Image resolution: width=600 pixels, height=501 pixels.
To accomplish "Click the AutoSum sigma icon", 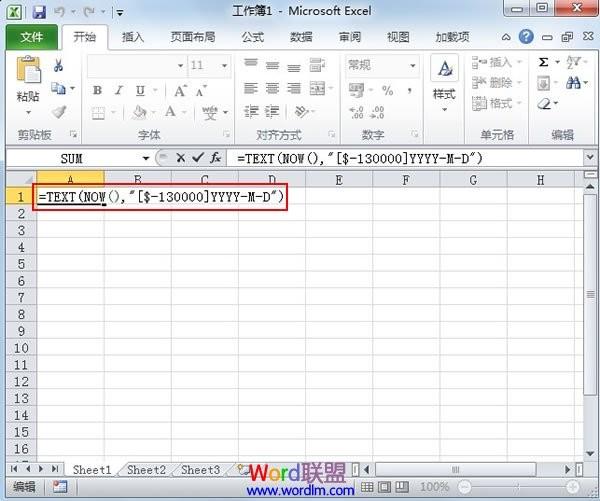I will coord(543,62).
